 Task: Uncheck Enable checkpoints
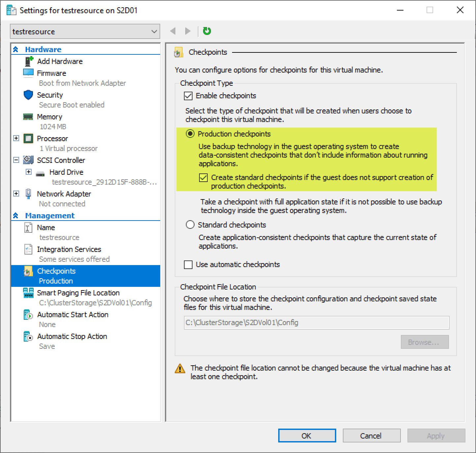[188, 96]
